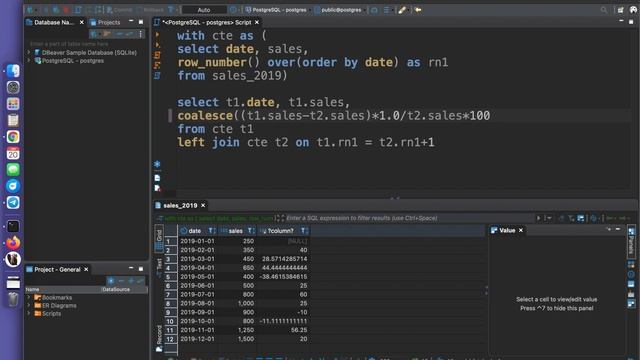The width and height of the screenshot is (640, 360).
Task: Expand the ER Diagrams folder
Action: pos(29,305)
